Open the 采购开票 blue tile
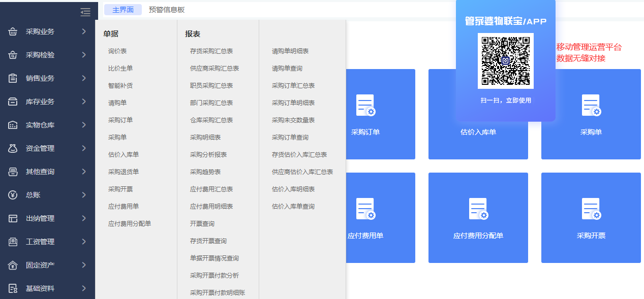Image resolution: width=644 pixels, height=299 pixels. point(591,218)
